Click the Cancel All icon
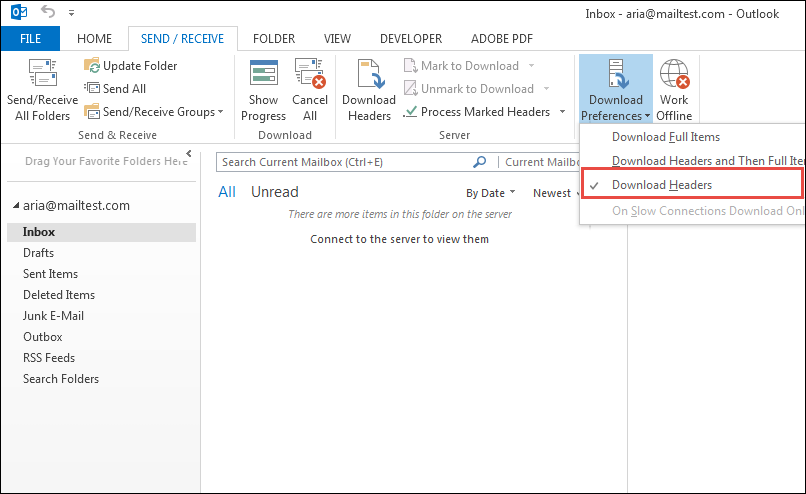 pyautogui.click(x=310, y=72)
